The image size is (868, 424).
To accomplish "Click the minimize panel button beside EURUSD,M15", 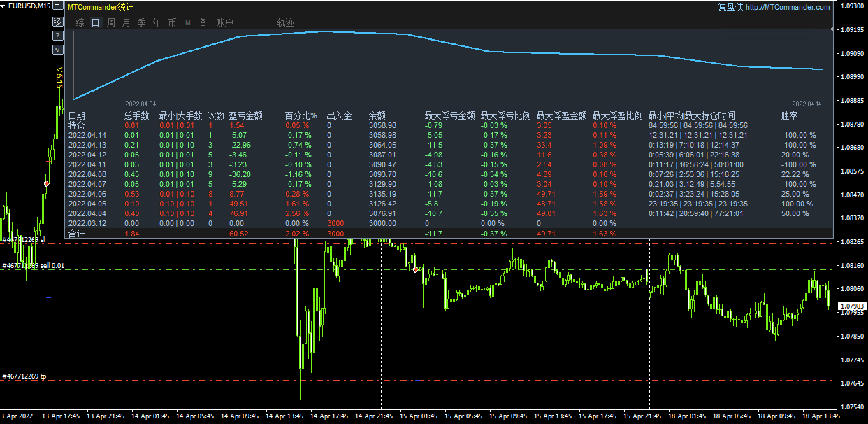I will 58,6.
